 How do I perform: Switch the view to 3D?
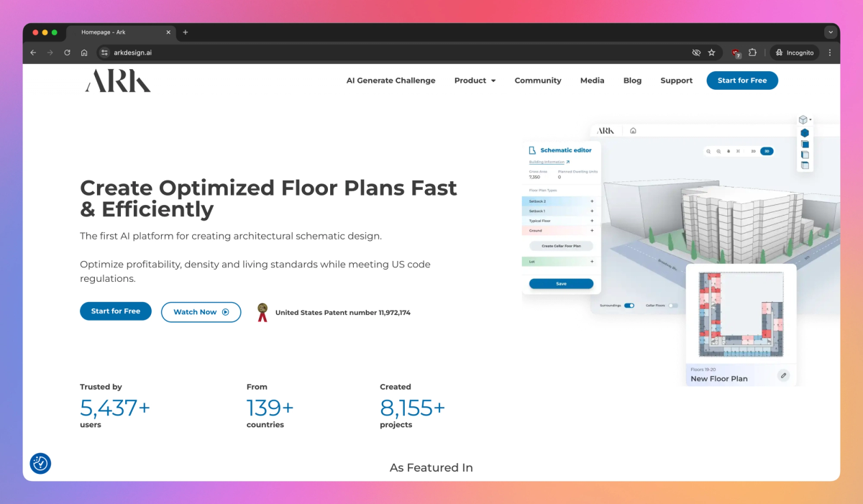point(767,151)
